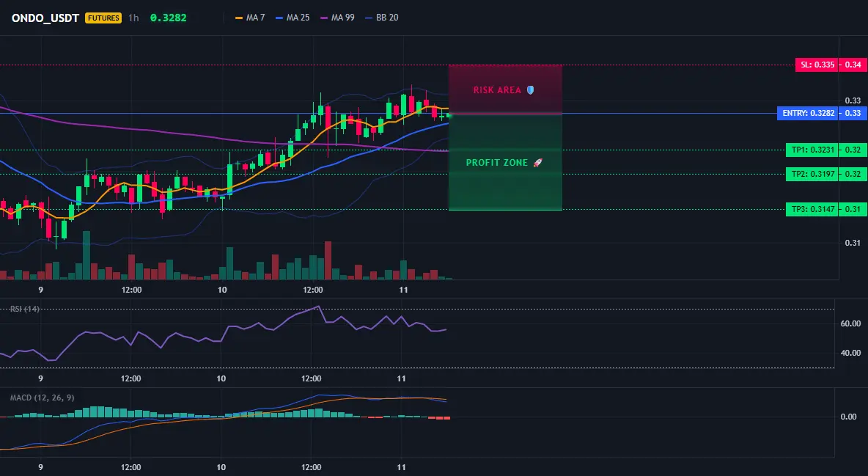Click the 60.00 RSI axis value
The width and height of the screenshot is (868, 476).
coord(851,323)
